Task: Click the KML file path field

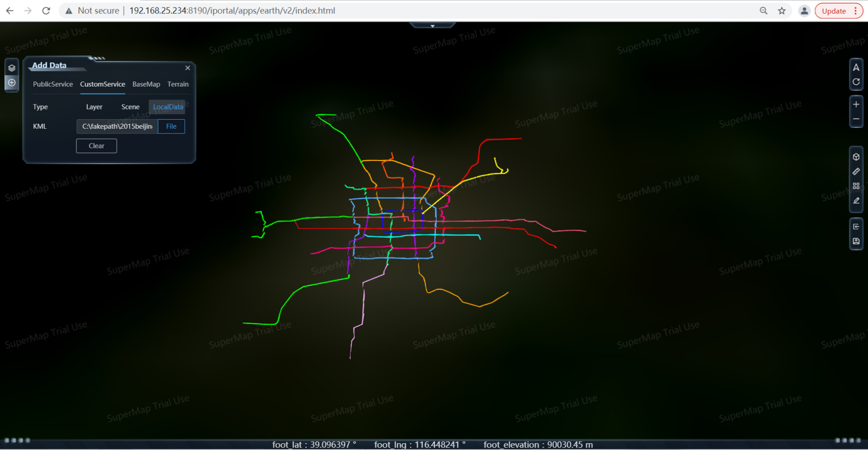Action: click(x=117, y=127)
